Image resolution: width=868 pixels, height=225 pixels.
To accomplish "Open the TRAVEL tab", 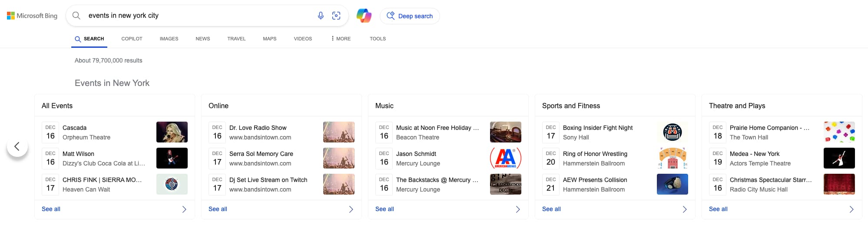I will pos(236,39).
